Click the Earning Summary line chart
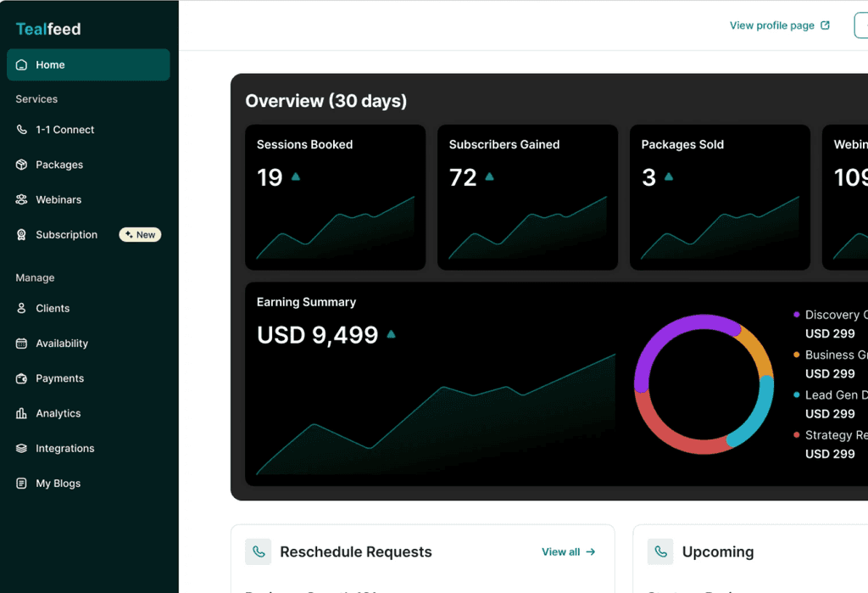The image size is (868, 593). tap(436, 415)
